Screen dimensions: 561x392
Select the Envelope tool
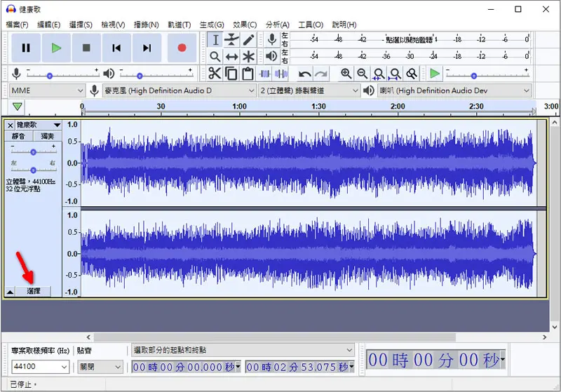pos(231,40)
